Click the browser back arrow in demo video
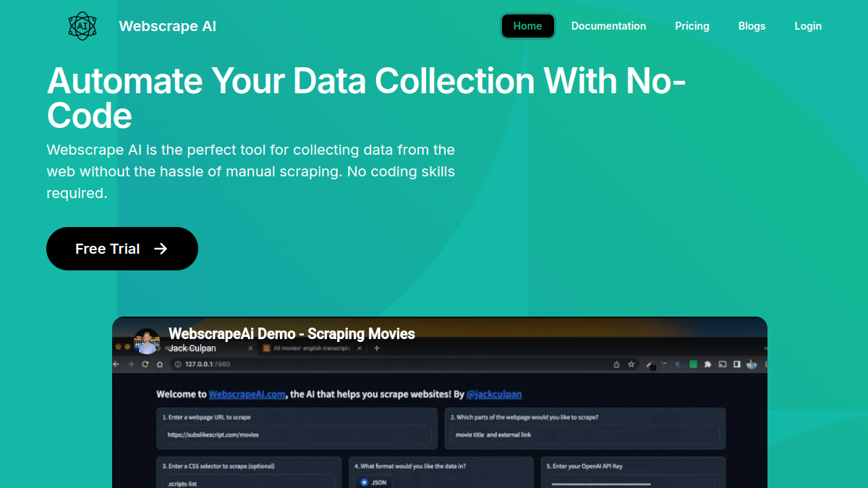 117,364
